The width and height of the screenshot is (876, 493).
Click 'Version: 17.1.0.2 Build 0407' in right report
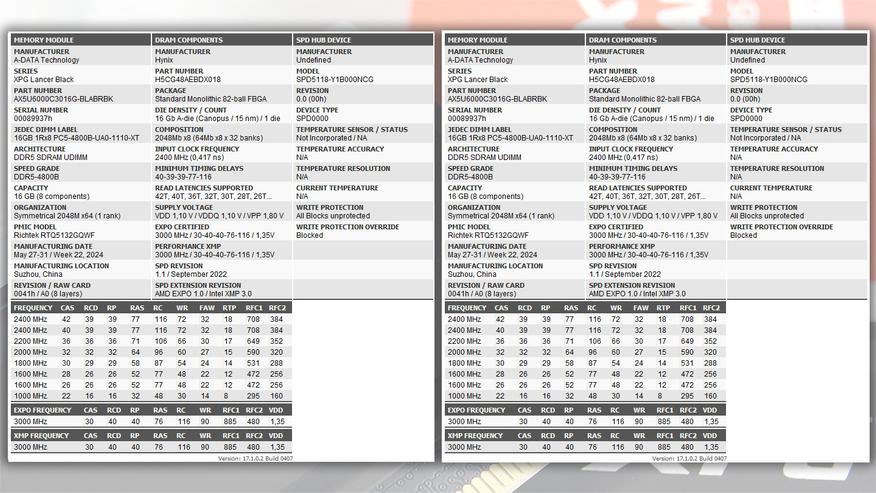[x=689, y=458]
